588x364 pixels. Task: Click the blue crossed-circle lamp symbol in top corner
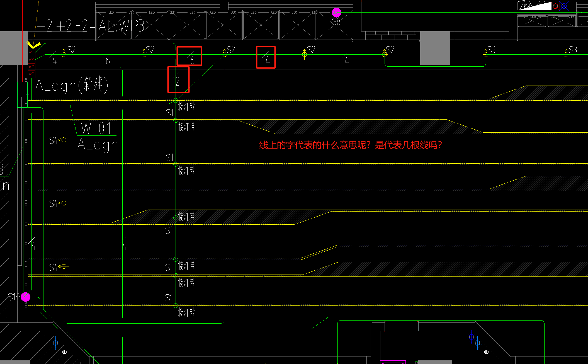pos(564,6)
